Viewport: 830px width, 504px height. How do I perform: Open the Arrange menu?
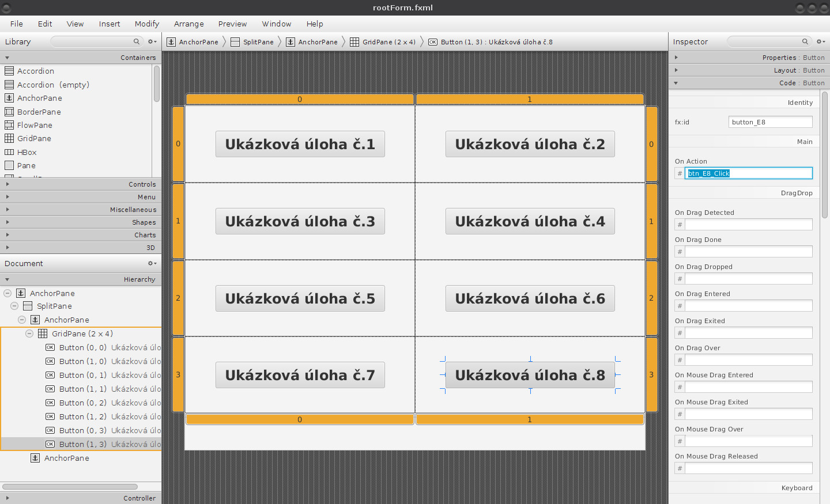(189, 24)
